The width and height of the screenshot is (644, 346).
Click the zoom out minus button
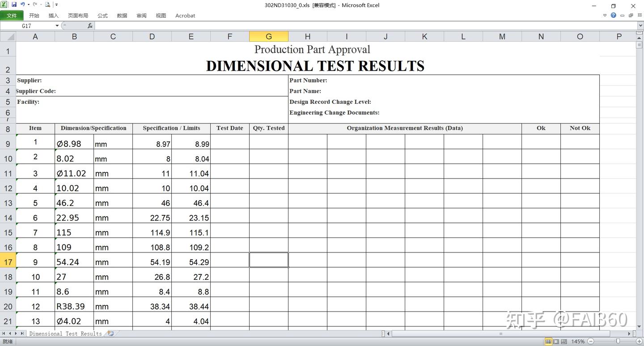coord(591,342)
